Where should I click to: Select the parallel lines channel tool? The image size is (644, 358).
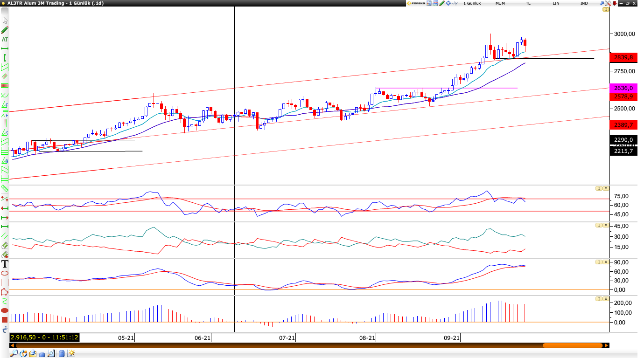pyautogui.click(x=5, y=236)
